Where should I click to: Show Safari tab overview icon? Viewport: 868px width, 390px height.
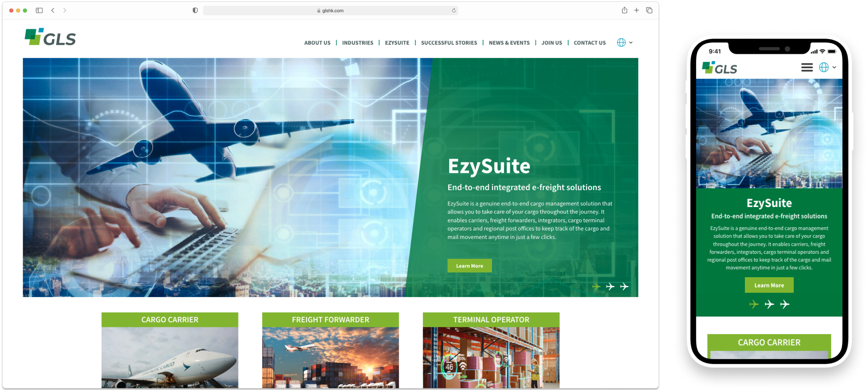pyautogui.click(x=649, y=10)
